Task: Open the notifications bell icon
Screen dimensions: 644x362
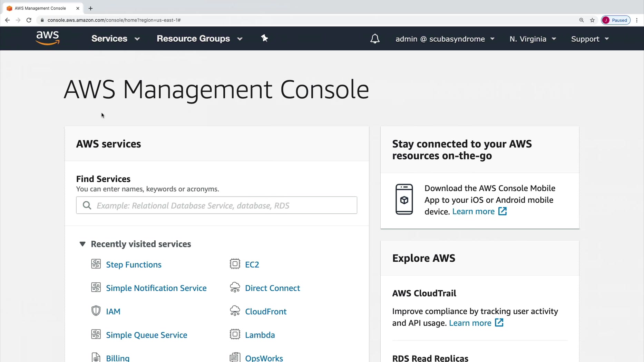Action: pos(375,39)
